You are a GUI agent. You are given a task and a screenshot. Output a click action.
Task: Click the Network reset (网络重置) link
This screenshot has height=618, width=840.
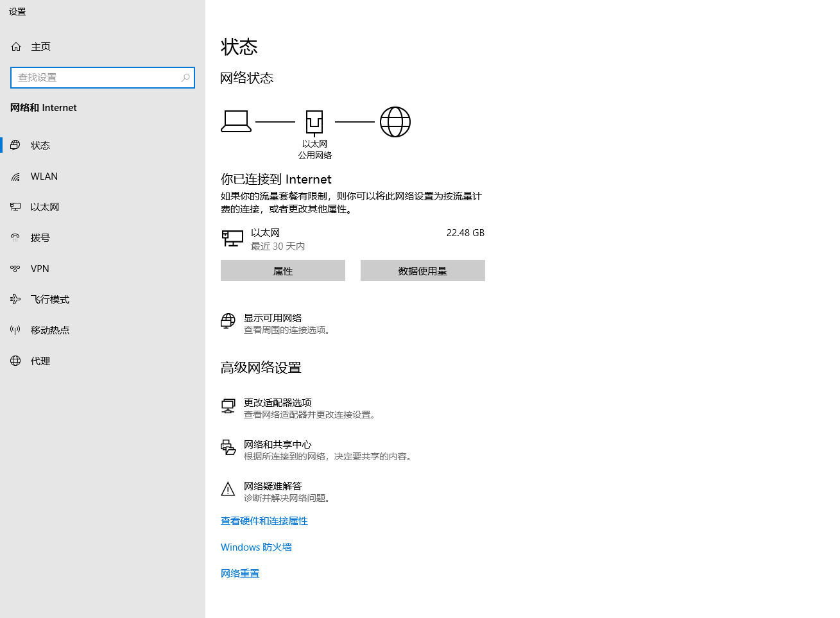[240, 574]
